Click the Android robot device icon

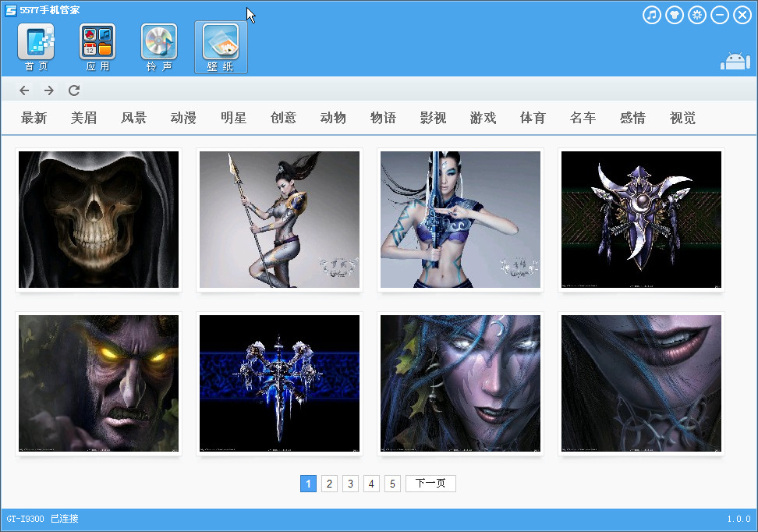pyautogui.click(x=735, y=62)
